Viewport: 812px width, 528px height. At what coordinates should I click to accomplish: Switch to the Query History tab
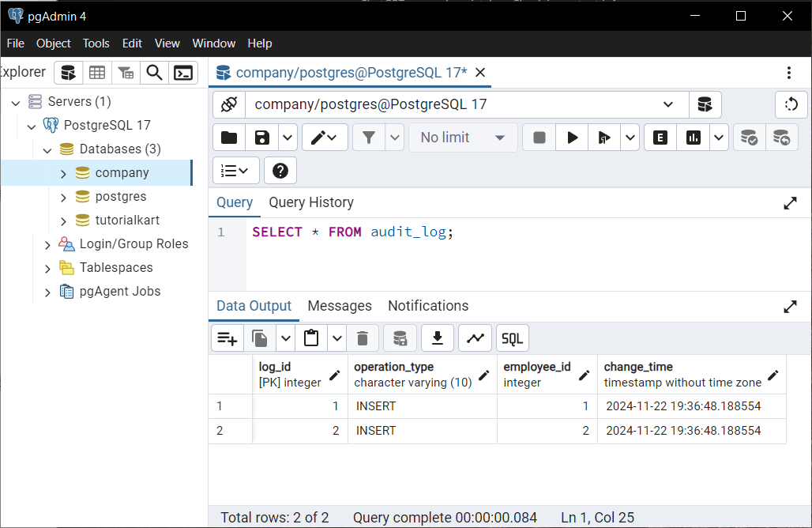coord(310,202)
